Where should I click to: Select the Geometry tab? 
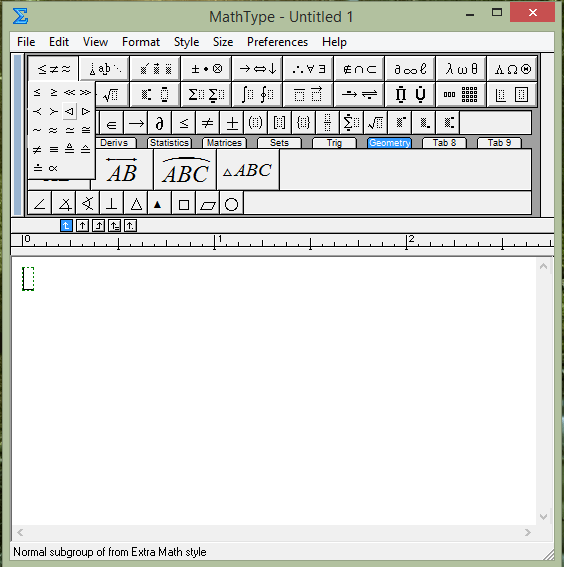(389, 143)
